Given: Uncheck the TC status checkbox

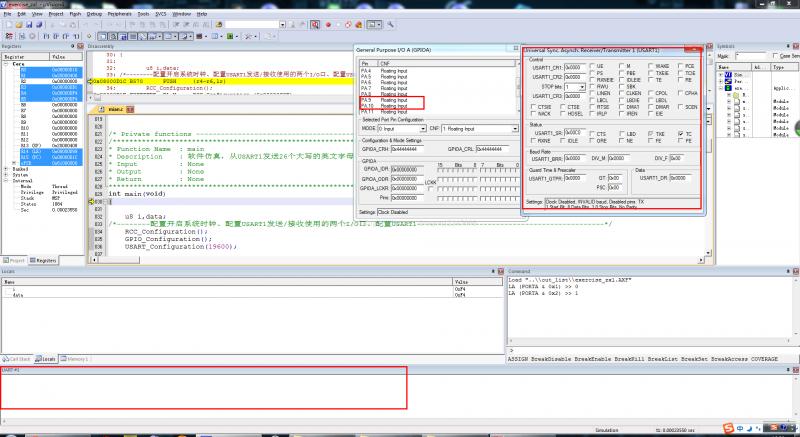Looking at the screenshot, I should click(x=680, y=133).
